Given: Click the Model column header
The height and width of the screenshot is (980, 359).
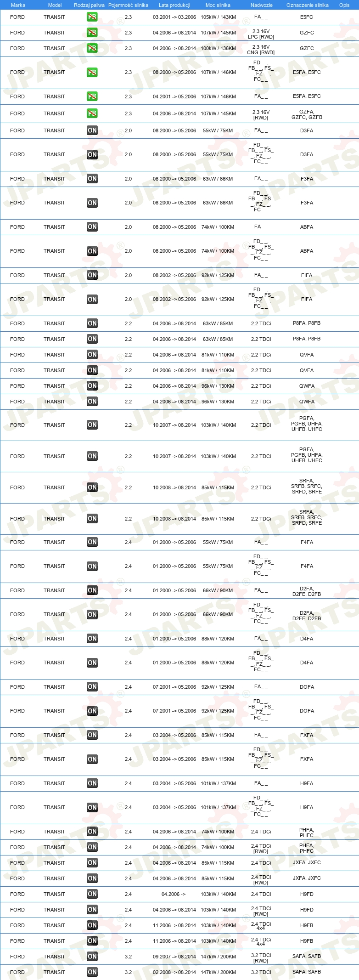Looking at the screenshot, I should tap(55, 5).
